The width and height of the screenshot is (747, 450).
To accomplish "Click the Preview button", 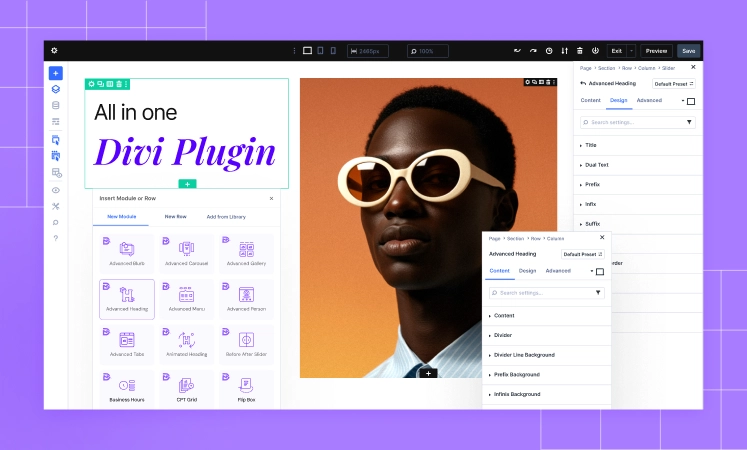I will click(x=656, y=50).
